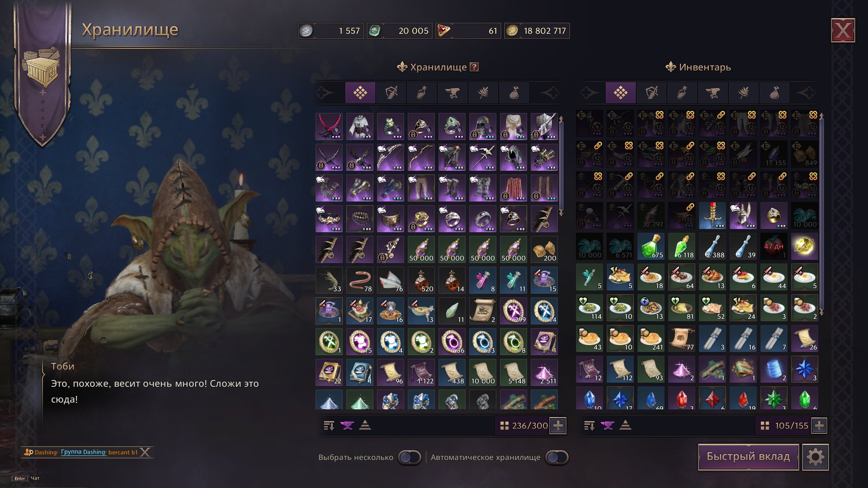Close the Dashing group chat tab
This screenshot has width=868, height=488.
pos(145,452)
